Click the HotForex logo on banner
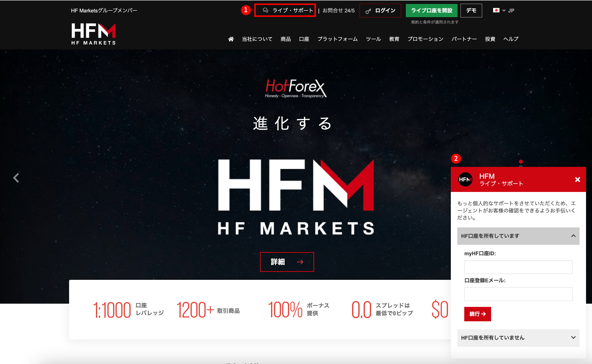 point(296,89)
